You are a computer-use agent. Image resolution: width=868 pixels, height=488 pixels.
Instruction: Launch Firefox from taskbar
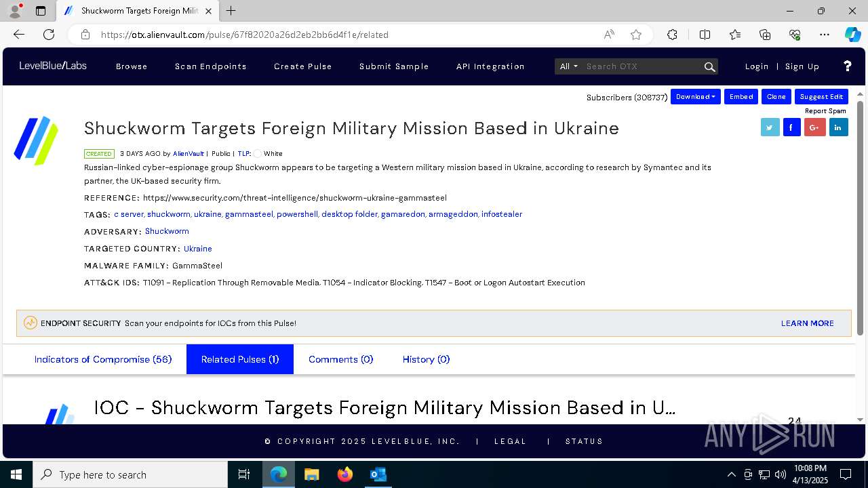(344, 474)
